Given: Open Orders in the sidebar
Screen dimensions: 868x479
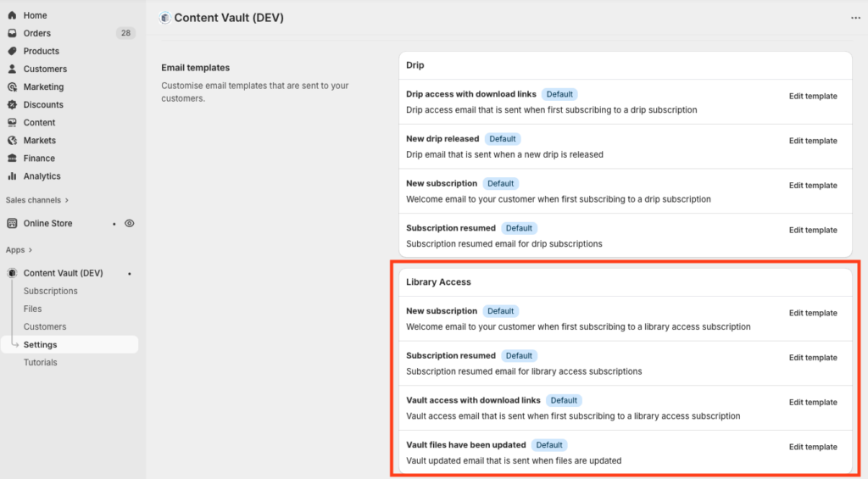Looking at the screenshot, I should (x=37, y=33).
